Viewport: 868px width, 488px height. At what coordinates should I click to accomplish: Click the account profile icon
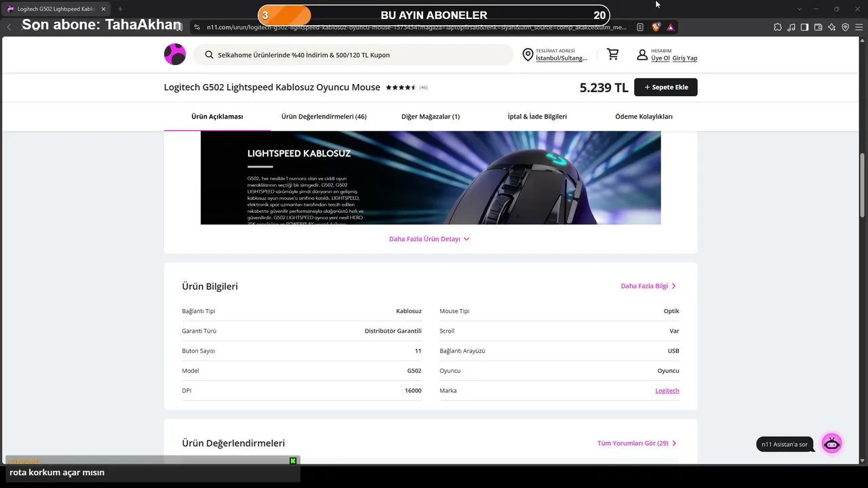click(x=642, y=54)
